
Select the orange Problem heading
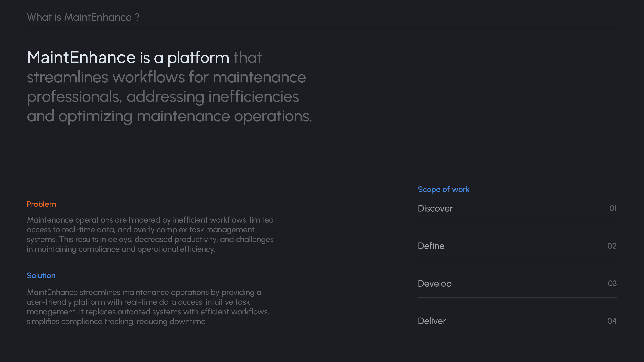41,204
